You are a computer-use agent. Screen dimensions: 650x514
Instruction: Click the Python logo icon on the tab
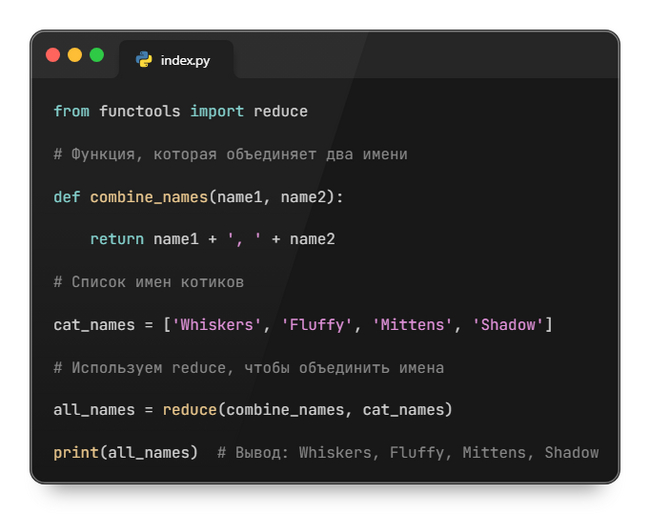(144, 59)
